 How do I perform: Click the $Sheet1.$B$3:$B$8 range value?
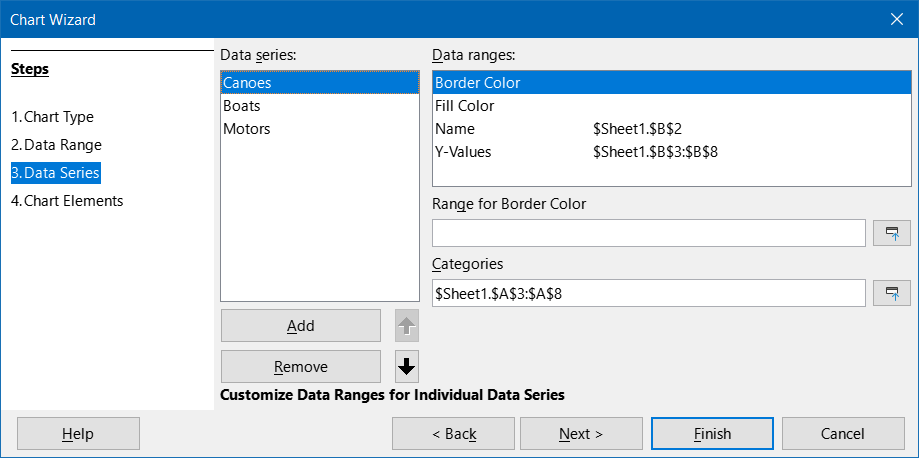(x=655, y=152)
